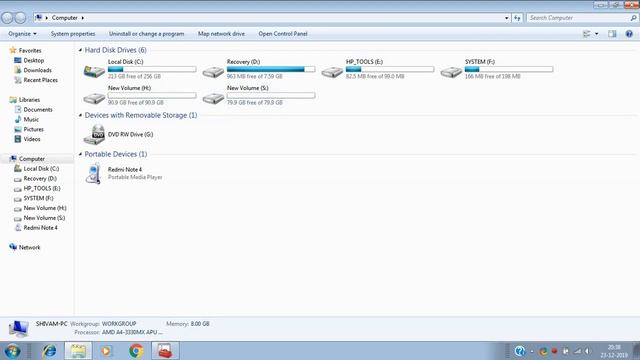The image size is (640, 360).
Task: Open Pictures library in sidebar
Action: (x=33, y=129)
